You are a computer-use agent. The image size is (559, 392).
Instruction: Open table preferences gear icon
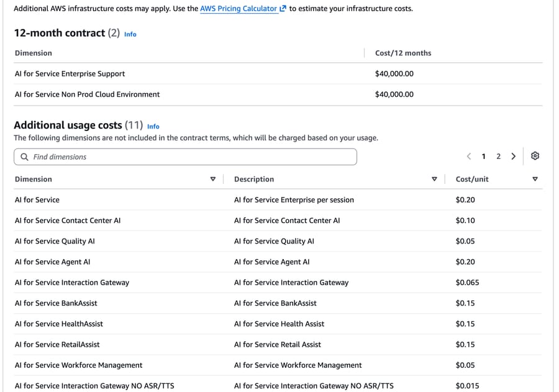click(x=535, y=156)
